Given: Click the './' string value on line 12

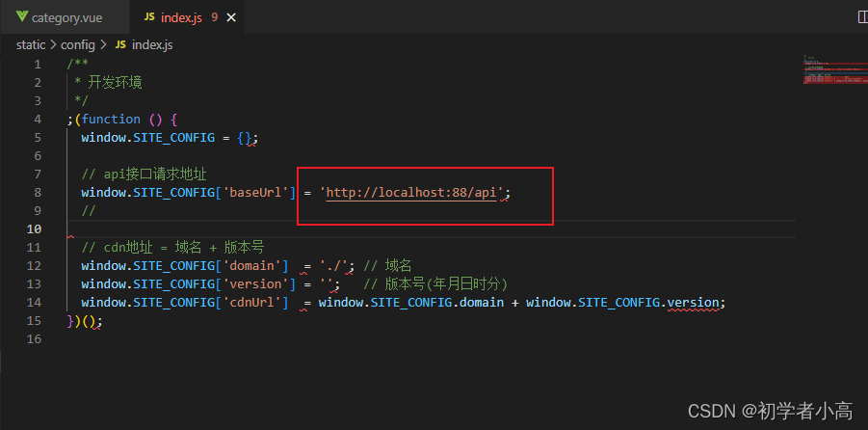Looking at the screenshot, I should point(333,266).
